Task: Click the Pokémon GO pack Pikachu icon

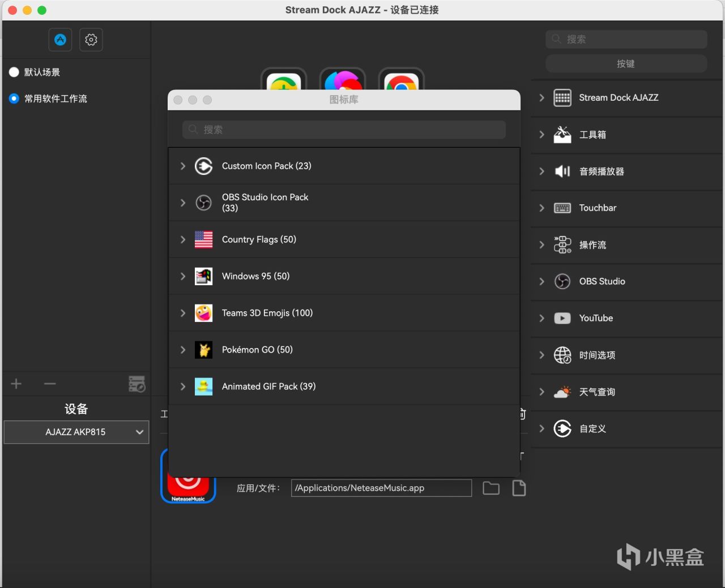Action: tap(204, 350)
